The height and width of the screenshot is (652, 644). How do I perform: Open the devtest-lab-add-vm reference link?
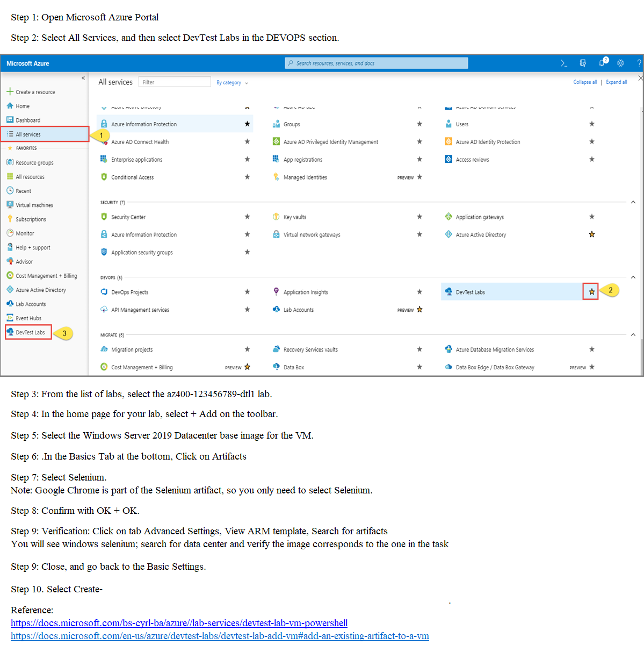[220, 636]
